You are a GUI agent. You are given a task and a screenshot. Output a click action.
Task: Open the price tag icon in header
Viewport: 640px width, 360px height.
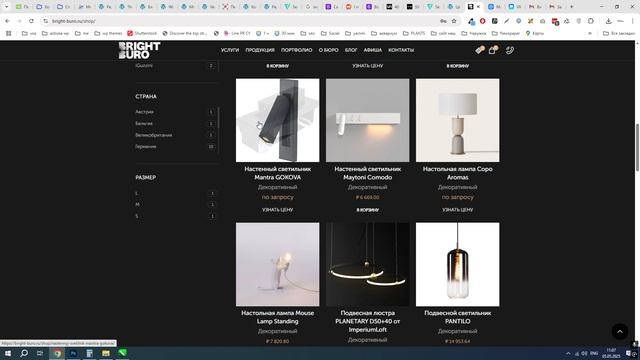[480, 50]
